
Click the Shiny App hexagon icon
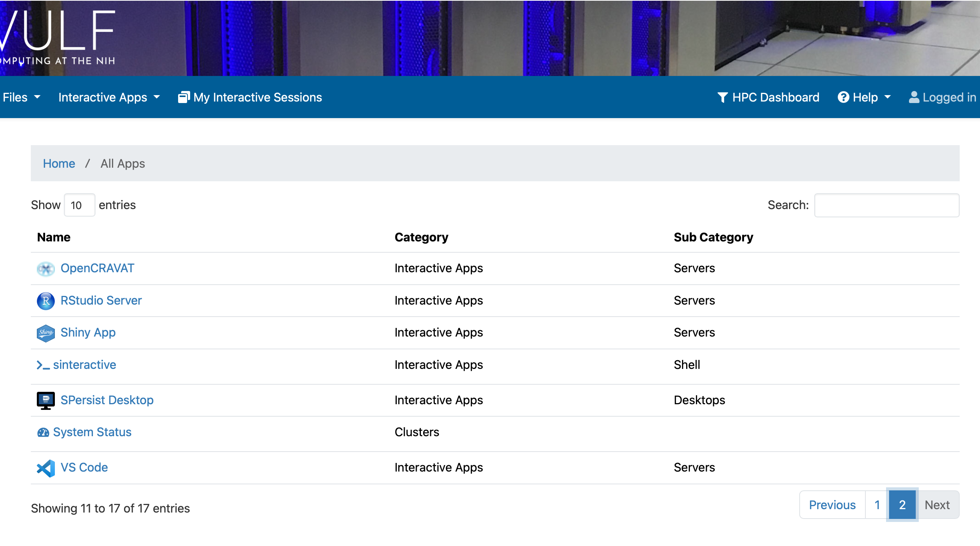(x=45, y=333)
